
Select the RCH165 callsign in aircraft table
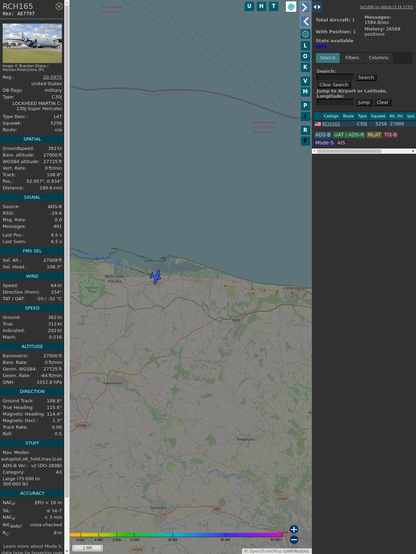coord(331,124)
